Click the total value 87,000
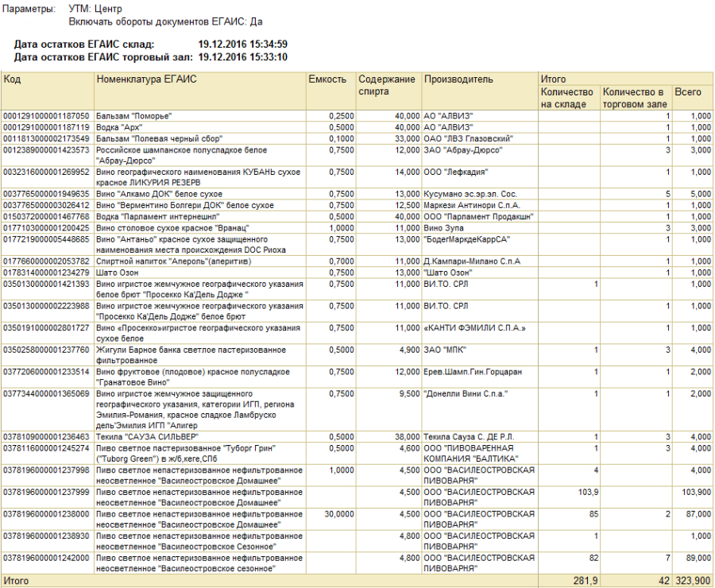 [698, 514]
